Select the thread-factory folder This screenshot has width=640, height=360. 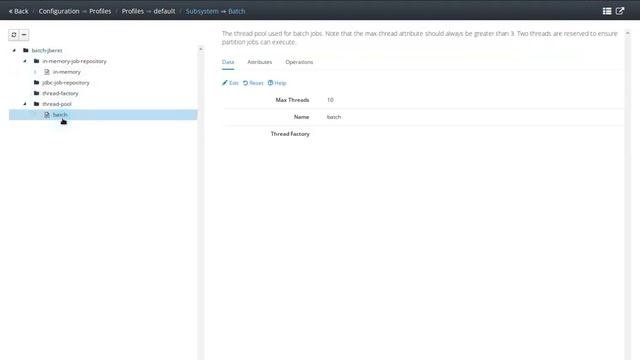click(60, 93)
